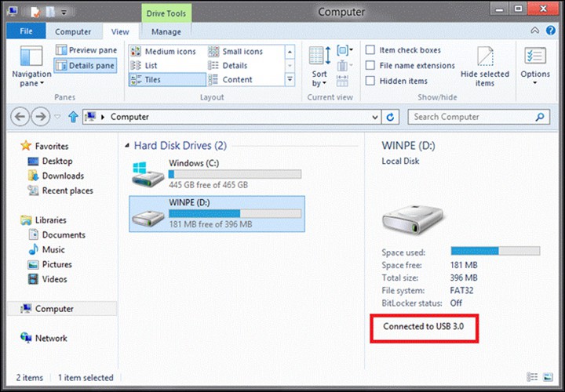Open the File tab
This screenshot has width=565, height=392.
(26, 31)
